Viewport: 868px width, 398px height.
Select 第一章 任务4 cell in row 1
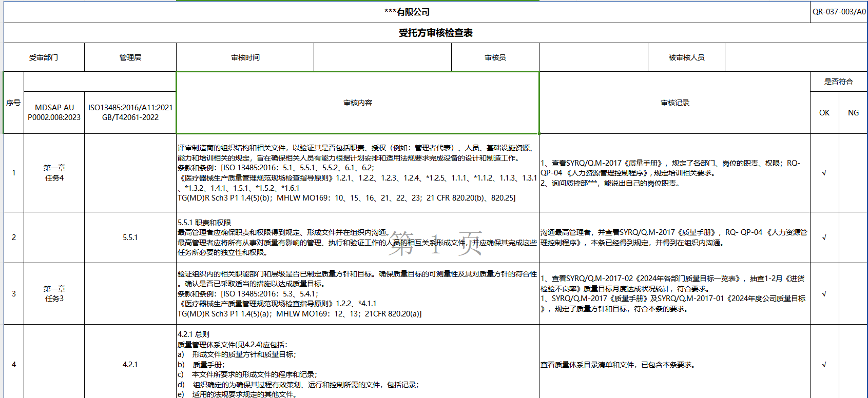click(54, 173)
